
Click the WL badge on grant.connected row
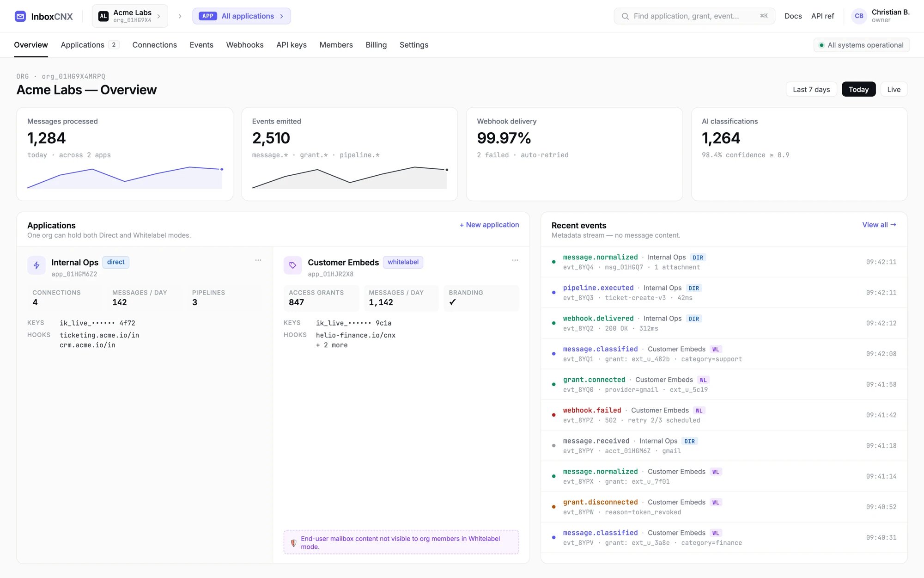point(703,380)
